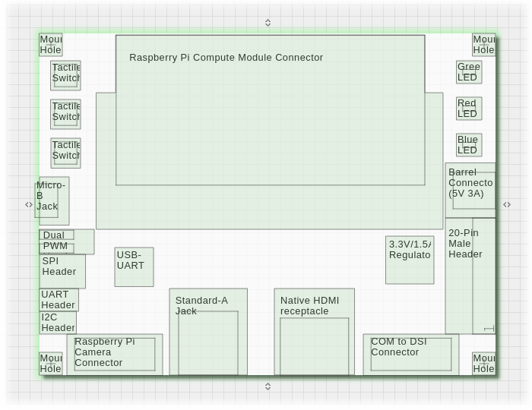Select the Red LED component
Image resolution: width=532 pixels, height=410 pixels.
coord(469,109)
